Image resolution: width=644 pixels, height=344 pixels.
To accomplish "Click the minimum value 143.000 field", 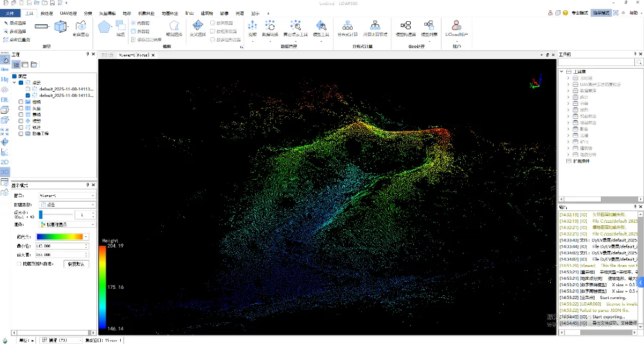I will tap(62, 246).
